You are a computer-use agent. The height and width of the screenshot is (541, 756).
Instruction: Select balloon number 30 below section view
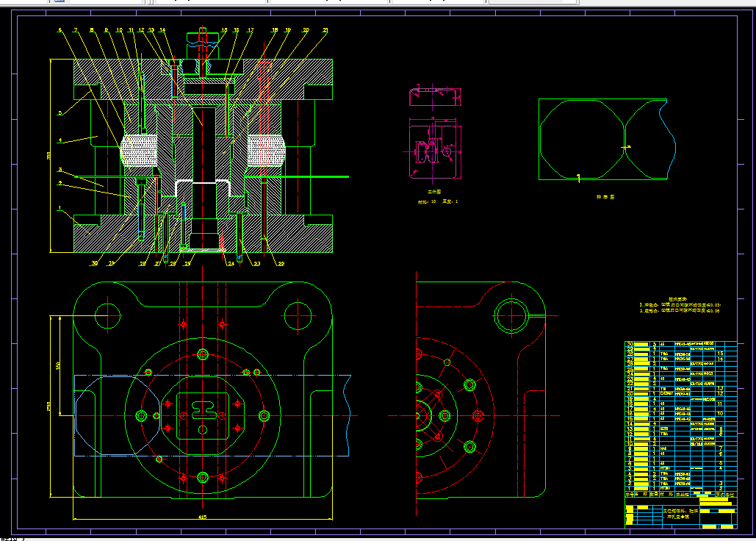[95, 263]
